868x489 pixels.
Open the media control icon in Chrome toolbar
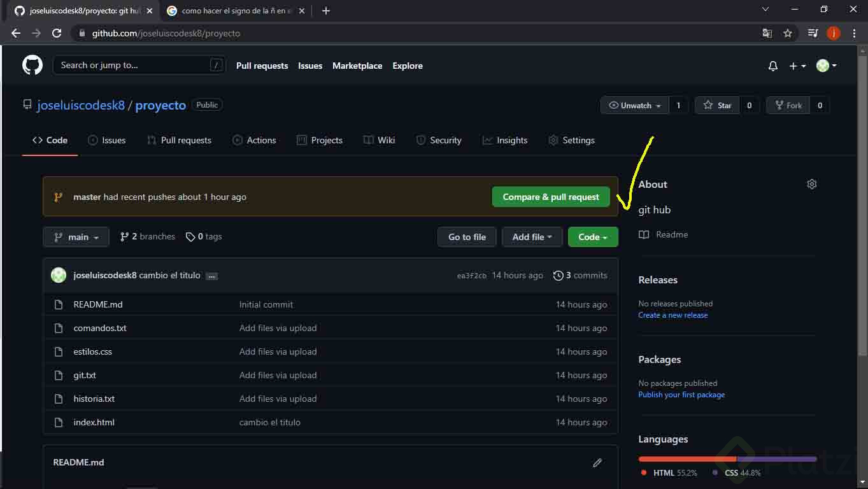[x=813, y=33]
